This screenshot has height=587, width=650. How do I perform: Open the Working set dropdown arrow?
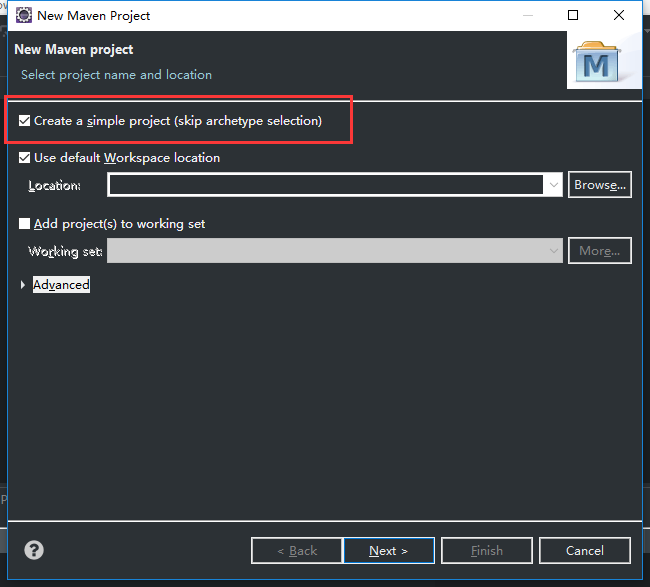click(553, 251)
